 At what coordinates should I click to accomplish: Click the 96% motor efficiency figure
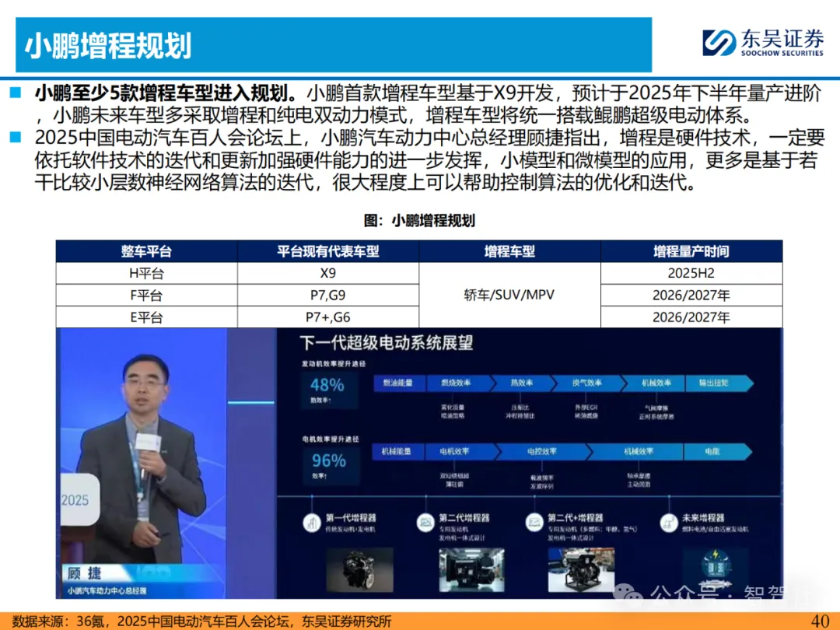(329, 460)
